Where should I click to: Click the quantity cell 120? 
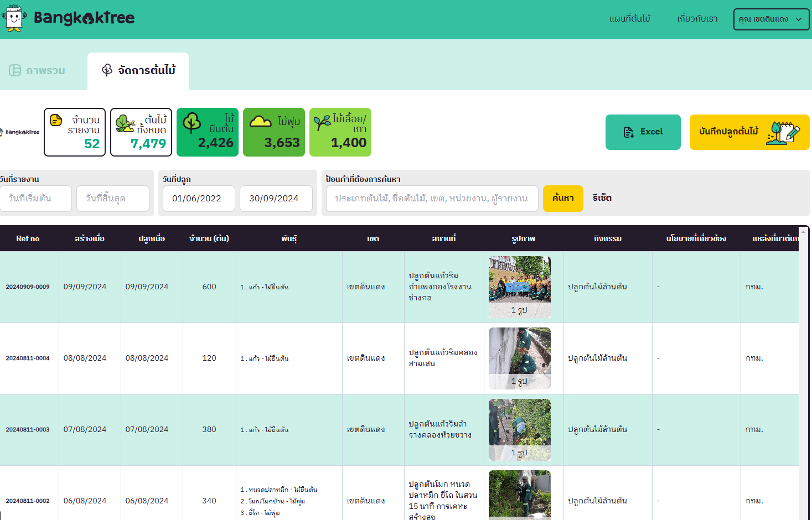pyautogui.click(x=209, y=358)
